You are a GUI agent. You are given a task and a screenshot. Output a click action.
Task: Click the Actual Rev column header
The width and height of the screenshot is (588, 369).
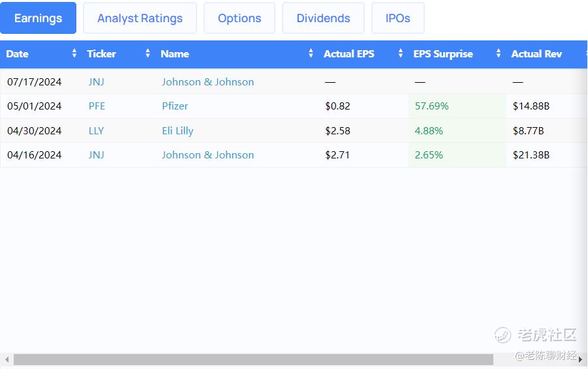click(536, 54)
